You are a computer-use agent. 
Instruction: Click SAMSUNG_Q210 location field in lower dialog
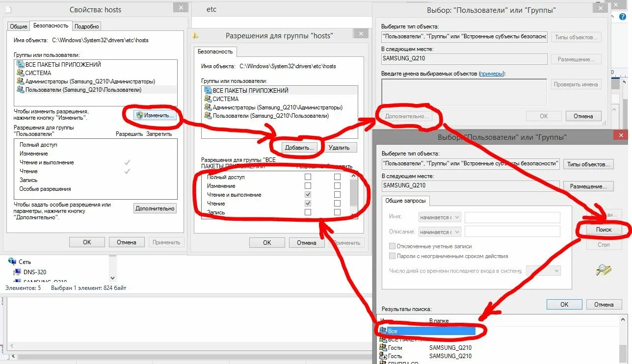coord(471,186)
